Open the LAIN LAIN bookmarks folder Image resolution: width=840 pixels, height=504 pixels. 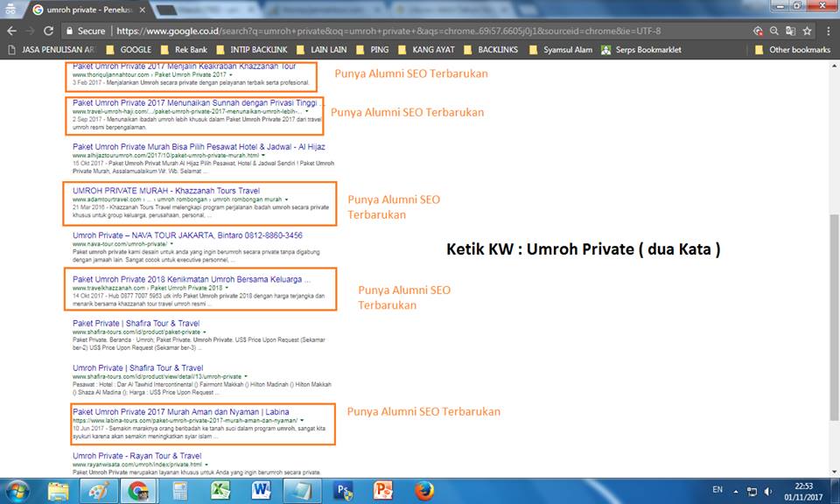322,50
